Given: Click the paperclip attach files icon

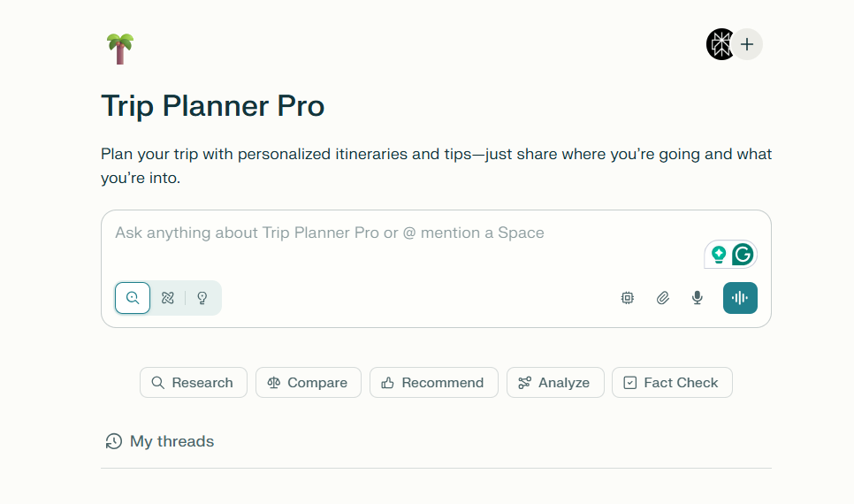Looking at the screenshot, I should [x=663, y=298].
